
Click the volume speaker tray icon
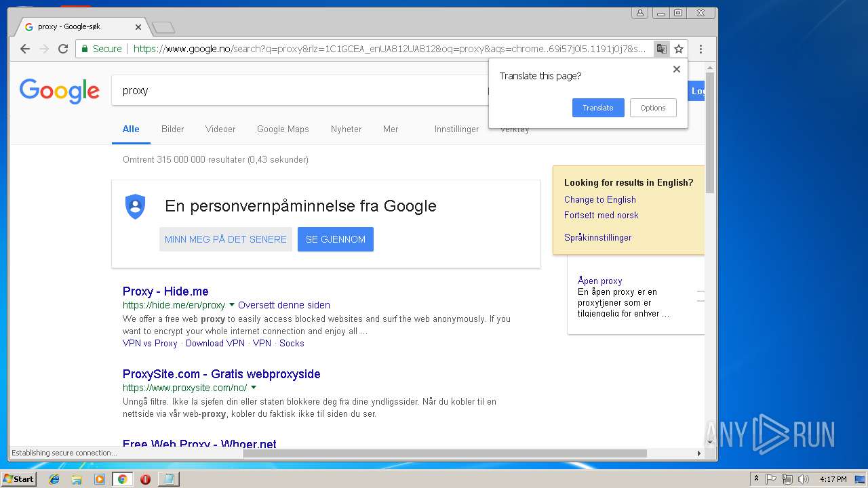coord(804,479)
